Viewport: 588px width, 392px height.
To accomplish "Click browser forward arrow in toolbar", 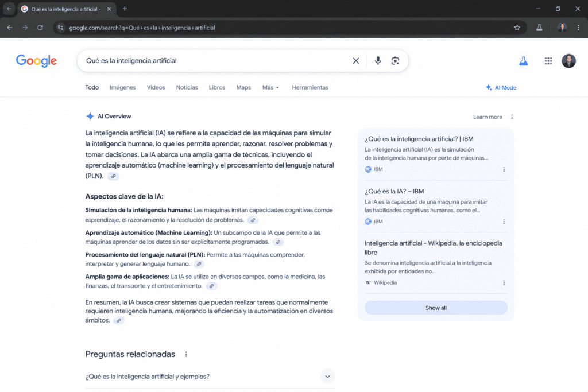I will point(25,28).
